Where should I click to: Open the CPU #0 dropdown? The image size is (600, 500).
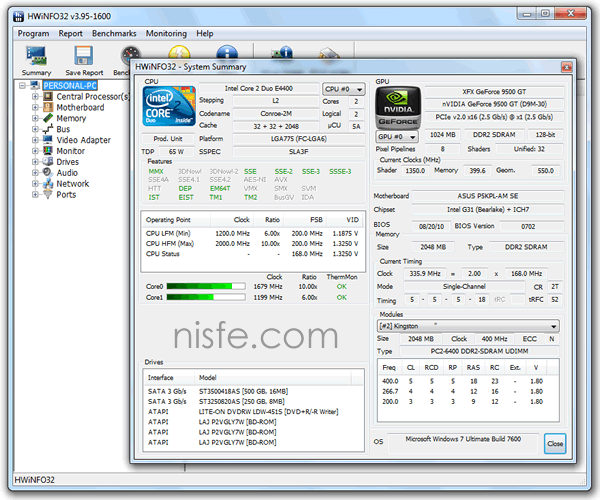343,89
